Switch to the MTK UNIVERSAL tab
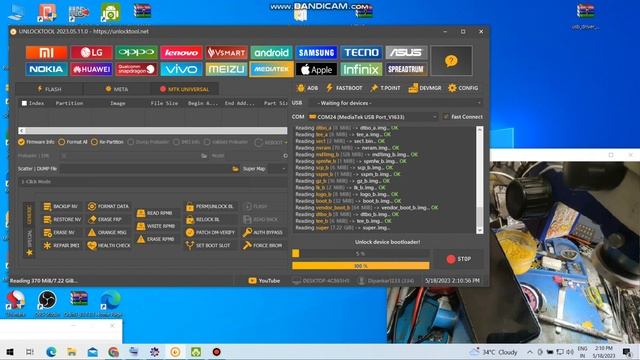 click(184, 89)
